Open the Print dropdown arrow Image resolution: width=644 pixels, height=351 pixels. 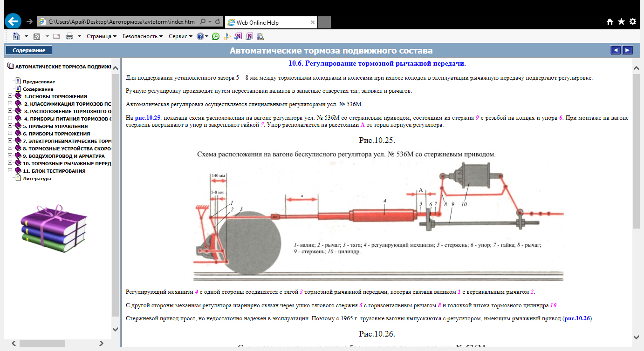pyautogui.click(x=80, y=36)
